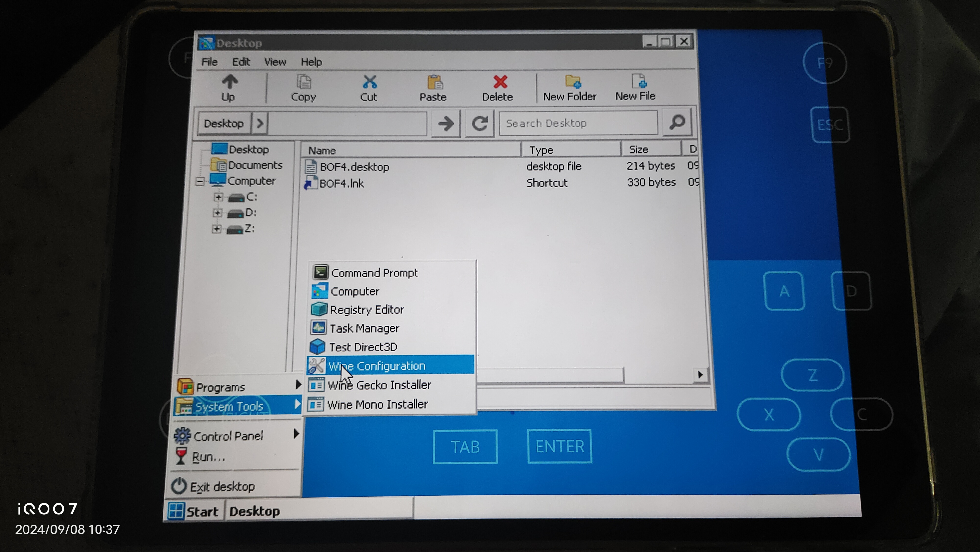The width and height of the screenshot is (980, 552).
Task: Create a New File from the toolbar
Action: point(636,88)
